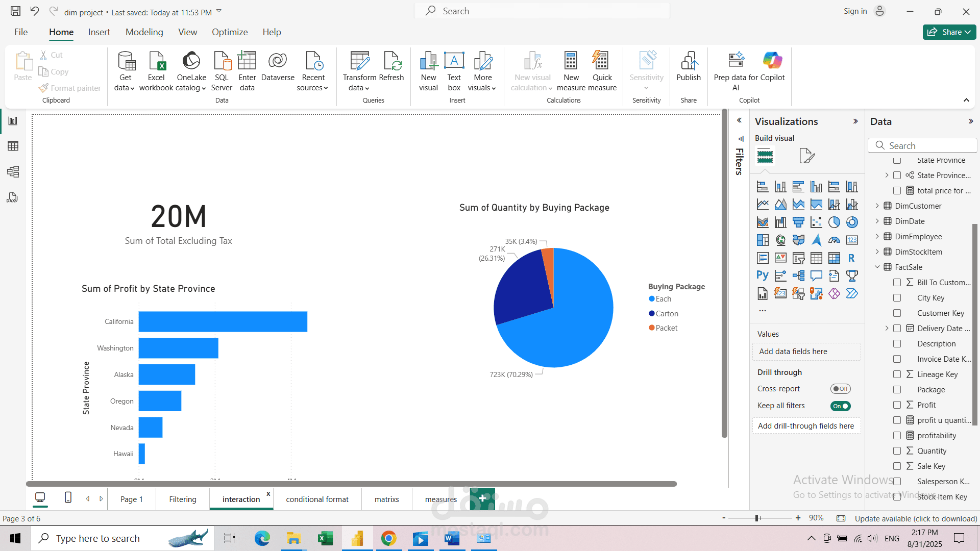The image size is (980, 551).
Task: Add a new report page
Action: [x=482, y=498]
